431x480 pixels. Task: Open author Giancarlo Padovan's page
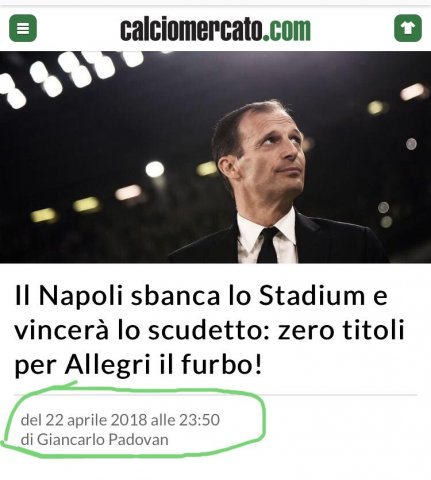click(x=102, y=440)
